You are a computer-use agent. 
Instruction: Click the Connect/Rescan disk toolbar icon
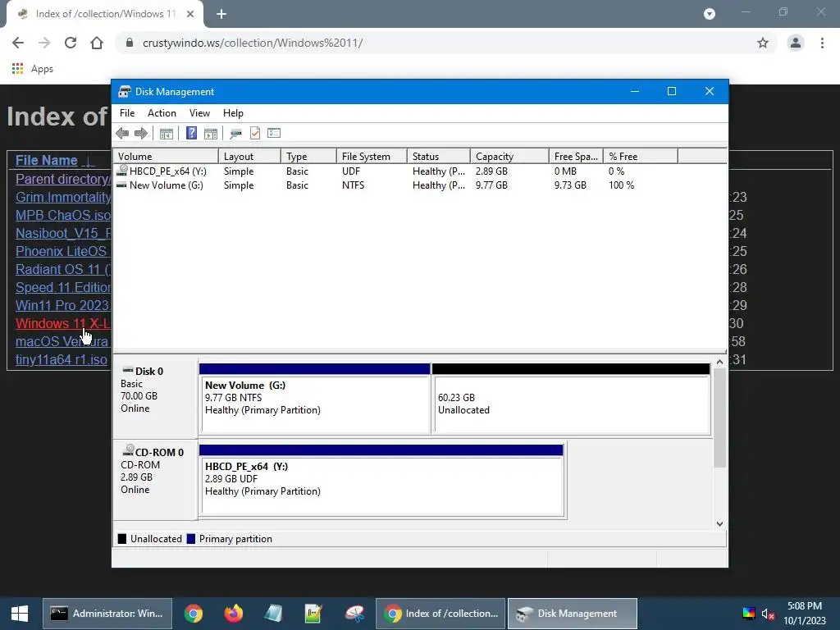click(x=235, y=133)
